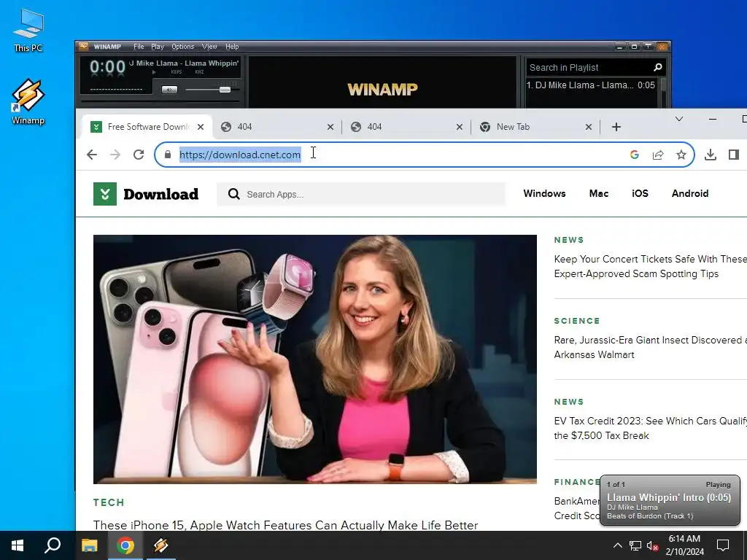
Task: Mute Winamp with the speaker button
Action: point(169,90)
